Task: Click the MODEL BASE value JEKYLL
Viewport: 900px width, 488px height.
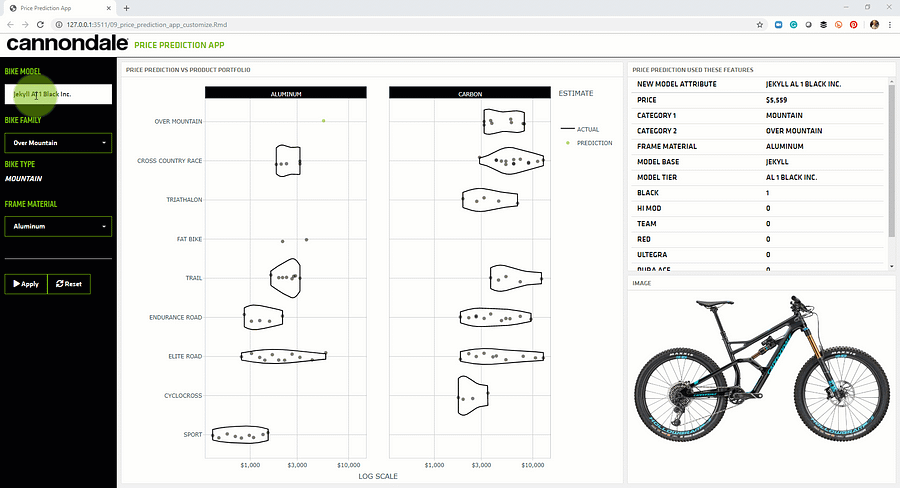Action: tap(777, 162)
